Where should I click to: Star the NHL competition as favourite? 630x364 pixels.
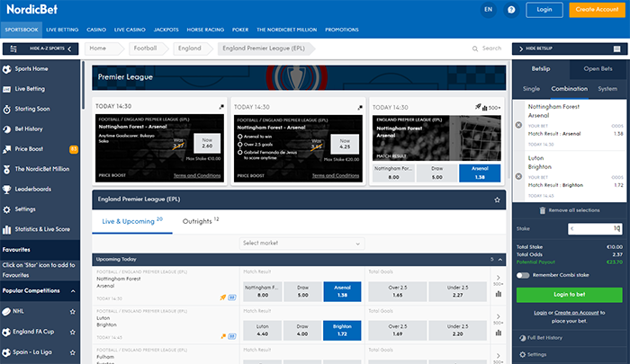pos(74,312)
